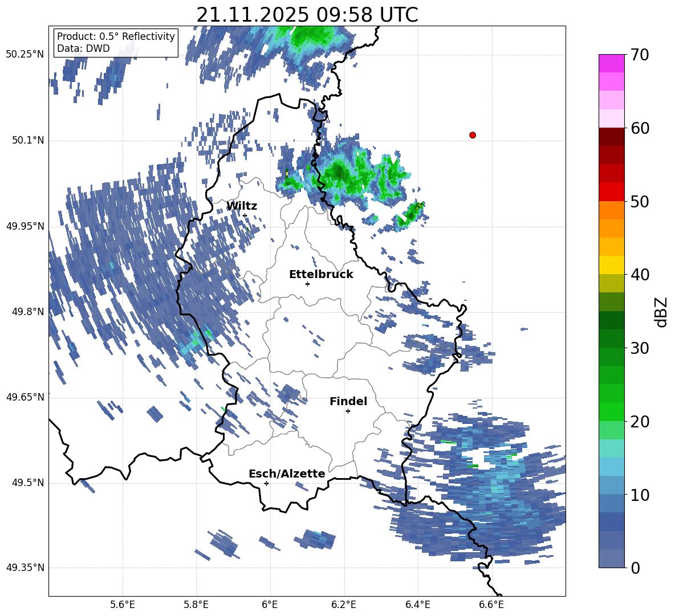Screen dimensions: 675x616
Task: Click the light blue swatch above 10
Action: click(x=611, y=485)
